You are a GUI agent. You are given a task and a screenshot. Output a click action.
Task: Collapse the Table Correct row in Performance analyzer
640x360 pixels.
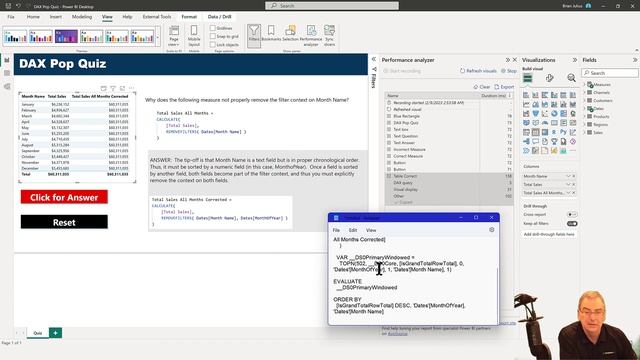coord(389,176)
